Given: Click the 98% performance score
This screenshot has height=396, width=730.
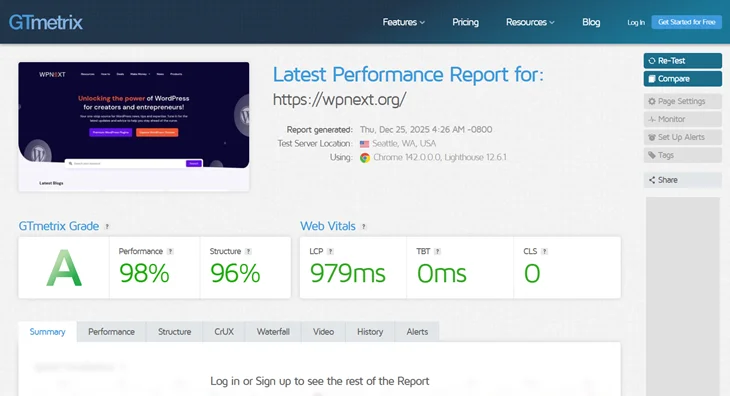Looking at the screenshot, I should point(144,273).
